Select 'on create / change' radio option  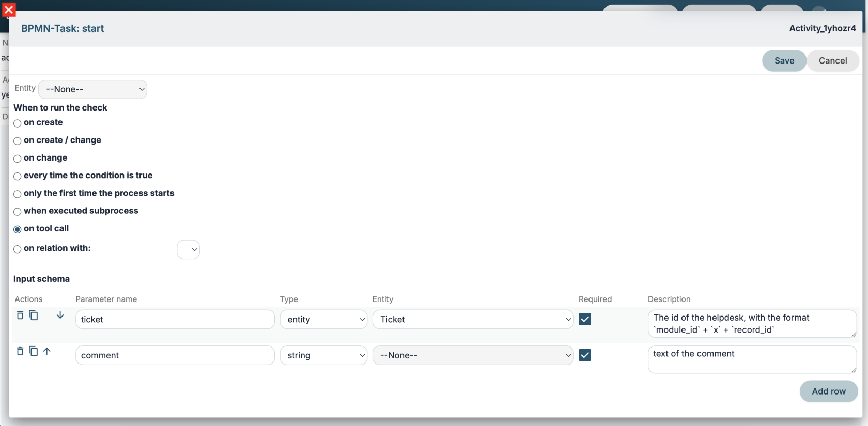pyautogui.click(x=18, y=141)
